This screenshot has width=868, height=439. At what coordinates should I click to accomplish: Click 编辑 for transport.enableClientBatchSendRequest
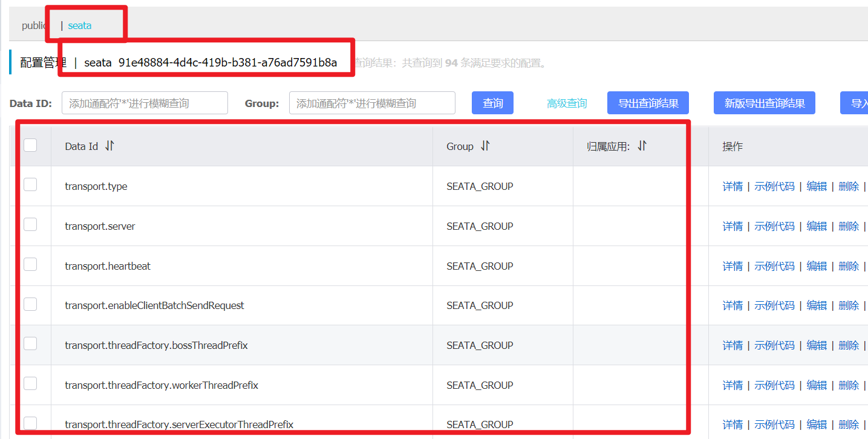tap(817, 305)
